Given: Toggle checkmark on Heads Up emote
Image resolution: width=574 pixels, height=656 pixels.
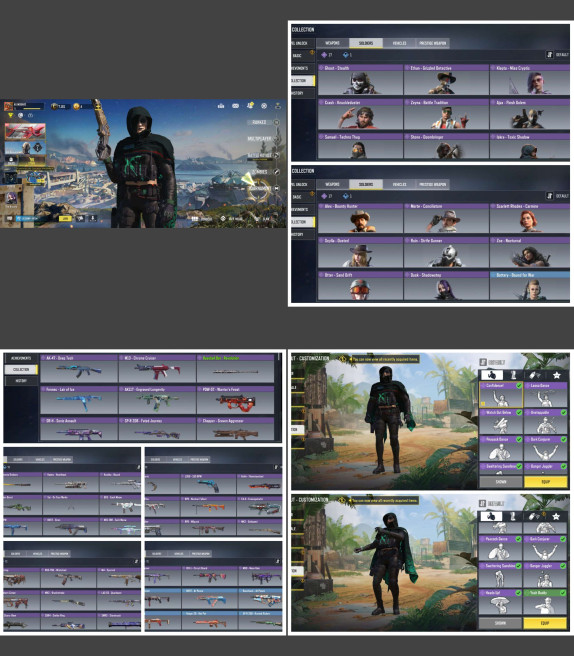Looking at the screenshot, I should (518, 593).
